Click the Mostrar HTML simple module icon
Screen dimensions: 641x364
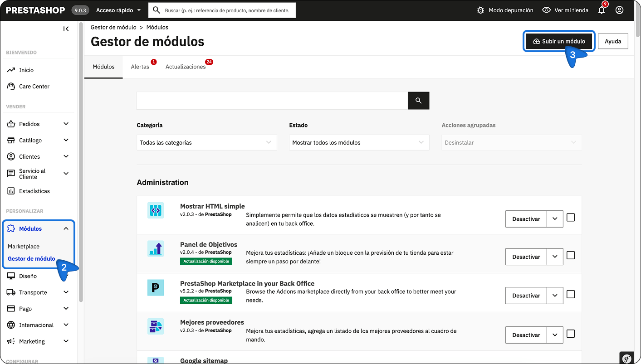pyautogui.click(x=156, y=210)
